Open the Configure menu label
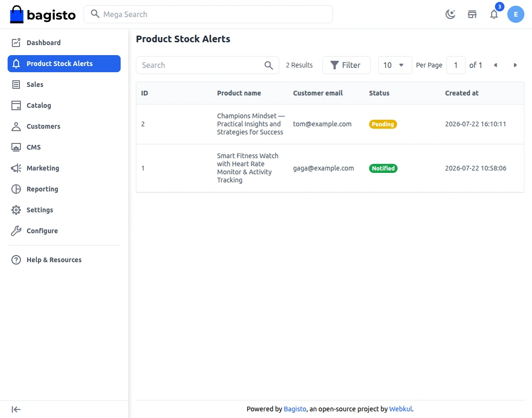532x418 pixels. click(42, 231)
